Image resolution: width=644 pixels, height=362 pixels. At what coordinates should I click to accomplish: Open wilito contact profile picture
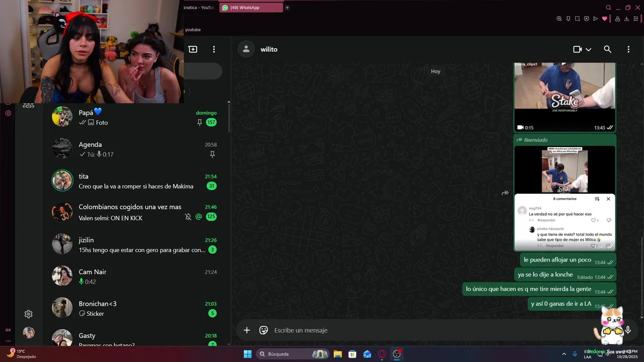point(246,49)
